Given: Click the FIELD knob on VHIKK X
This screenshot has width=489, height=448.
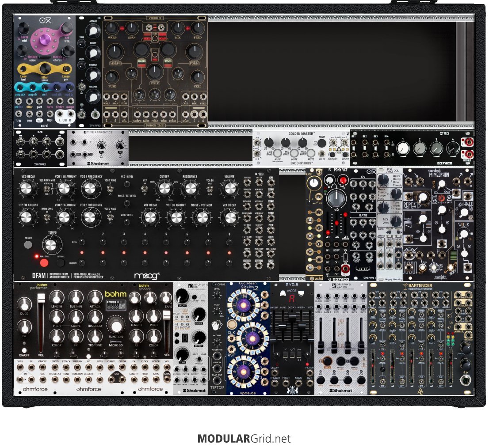Looking at the screenshot, I should click(x=155, y=72).
